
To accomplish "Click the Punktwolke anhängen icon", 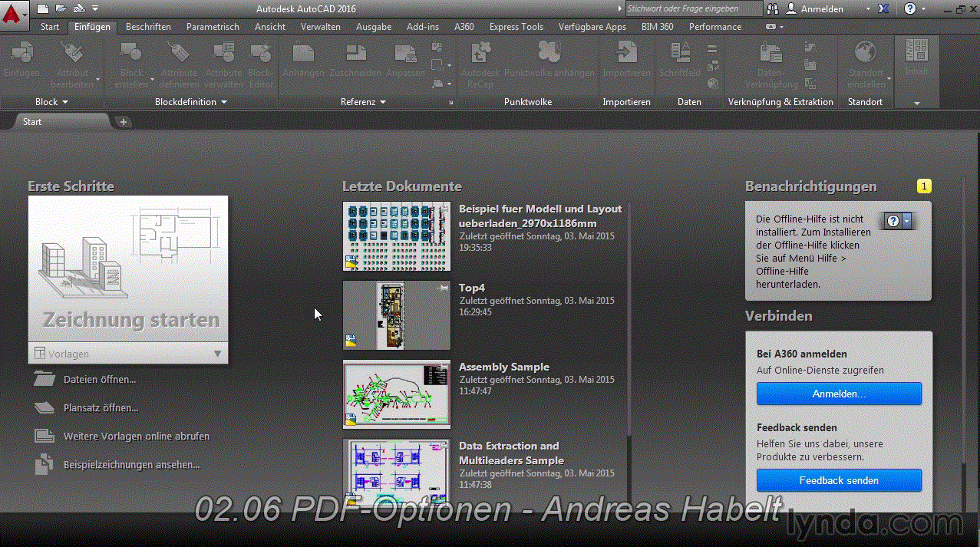I will pos(549,53).
